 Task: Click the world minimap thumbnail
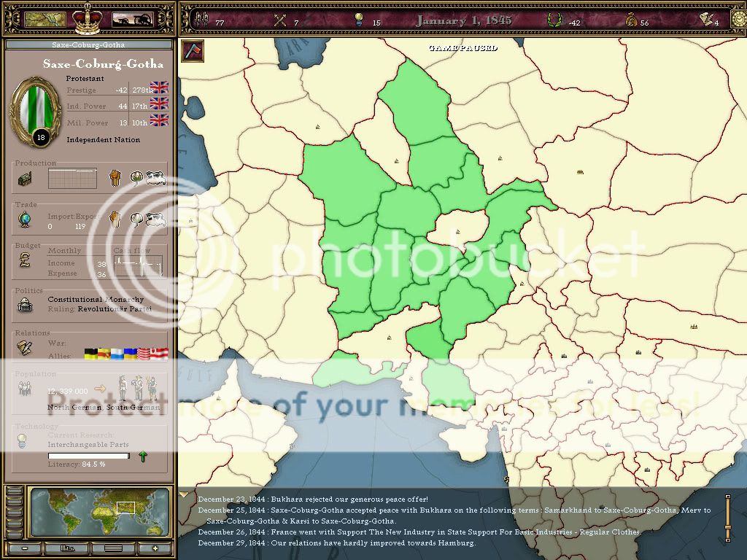click(x=101, y=513)
